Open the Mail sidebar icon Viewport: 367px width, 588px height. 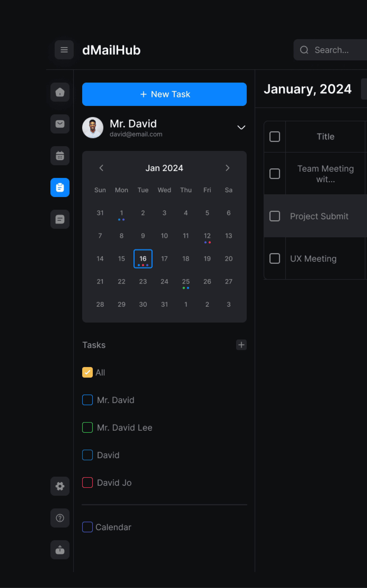tap(60, 124)
